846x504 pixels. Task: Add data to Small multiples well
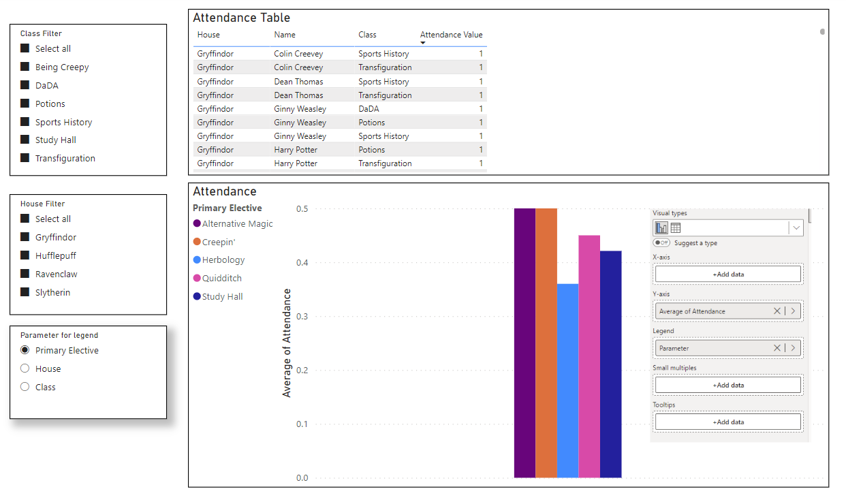(x=728, y=385)
